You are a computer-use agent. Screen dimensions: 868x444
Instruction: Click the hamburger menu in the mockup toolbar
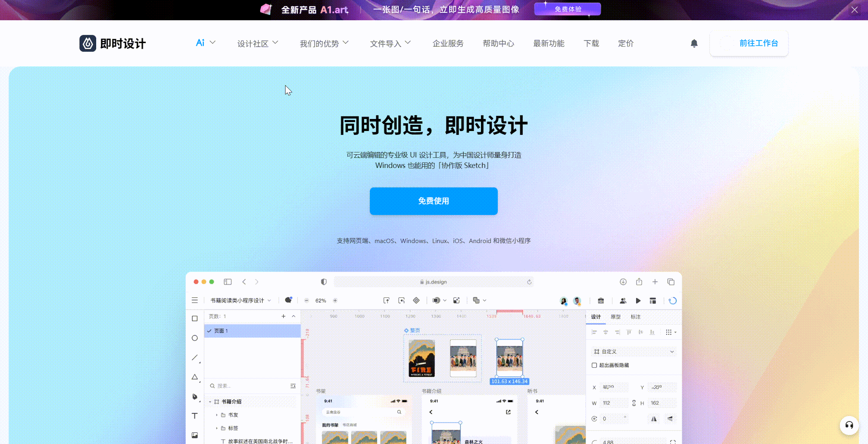195,300
